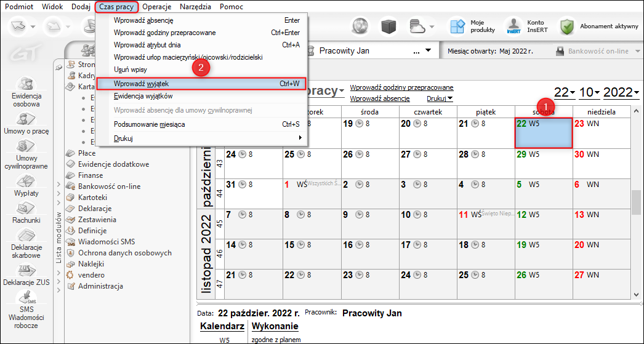The width and height of the screenshot is (644, 344).
Task: Choose Podsumowanie miesiąca menu entry
Action: click(x=201, y=124)
